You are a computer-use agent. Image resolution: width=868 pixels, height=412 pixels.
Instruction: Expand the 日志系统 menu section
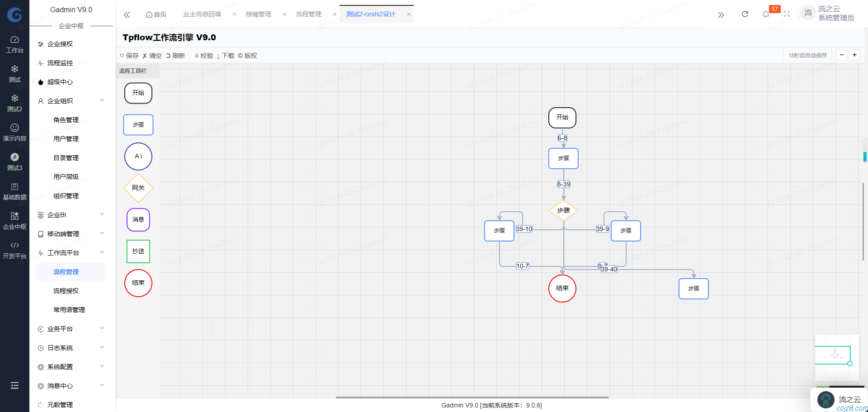click(x=71, y=348)
